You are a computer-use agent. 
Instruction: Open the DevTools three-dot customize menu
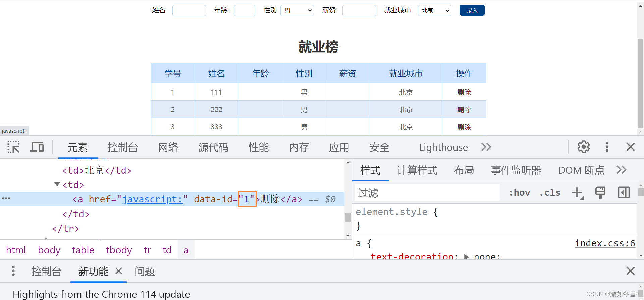[x=607, y=147]
